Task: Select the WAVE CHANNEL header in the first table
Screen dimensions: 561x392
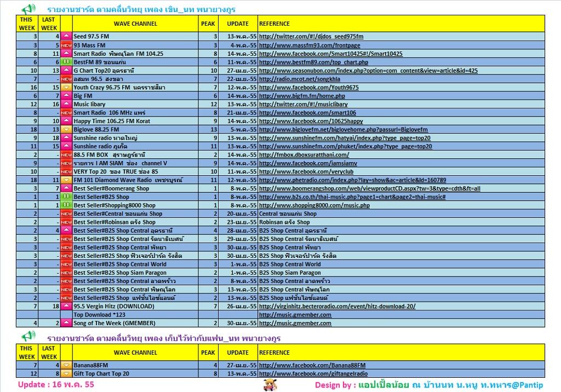Action: click(135, 24)
